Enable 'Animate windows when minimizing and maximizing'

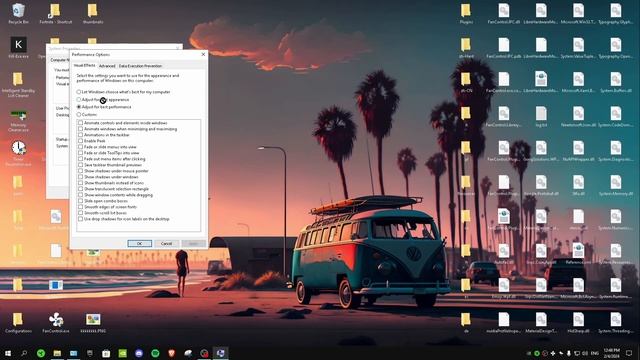click(80, 129)
